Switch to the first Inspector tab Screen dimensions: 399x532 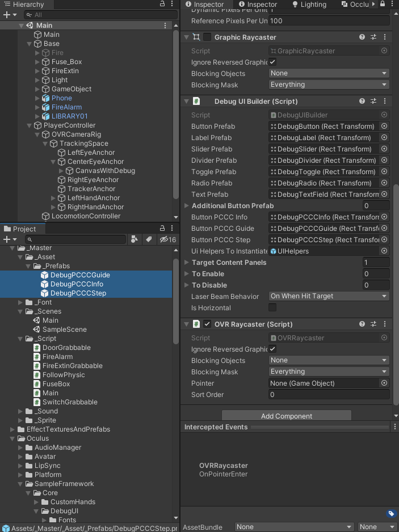[205, 5]
